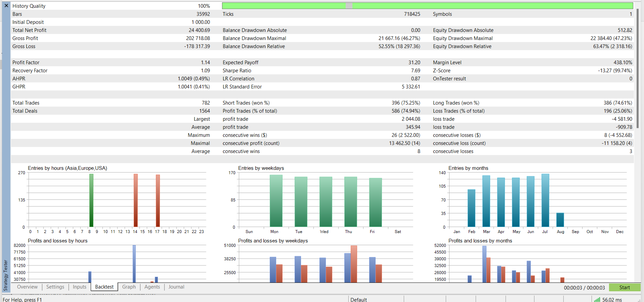Viewport: 644px width, 302px height.
Task: Click the green hour 8 entries bar
Action: pos(91,200)
